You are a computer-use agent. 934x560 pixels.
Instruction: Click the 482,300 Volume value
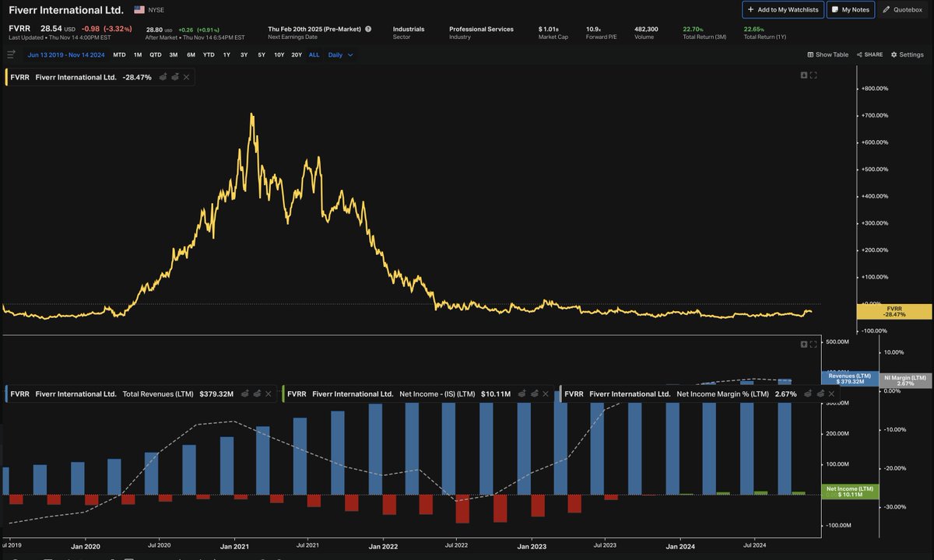(646, 29)
